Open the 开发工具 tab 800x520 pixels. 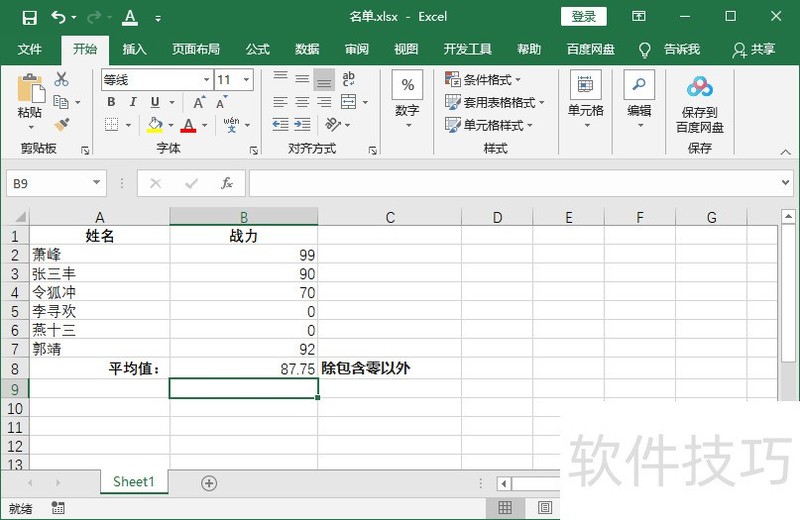(467, 49)
